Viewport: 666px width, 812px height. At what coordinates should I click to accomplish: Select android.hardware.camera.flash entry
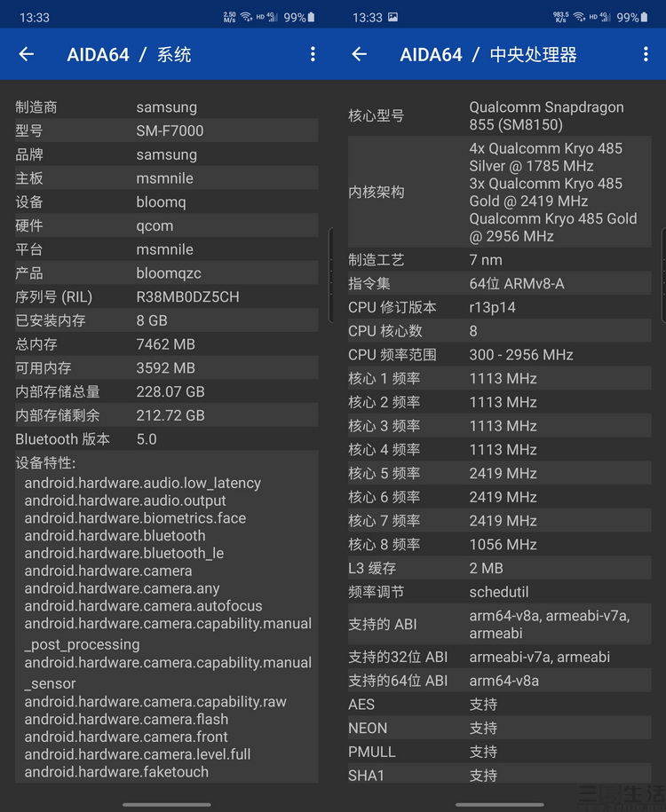click(x=126, y=720)
